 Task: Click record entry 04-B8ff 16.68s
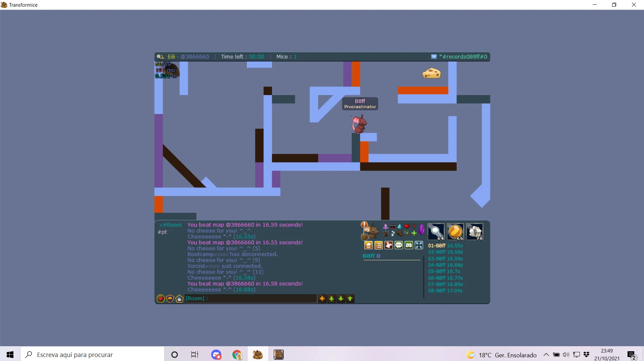click(445, 265)
